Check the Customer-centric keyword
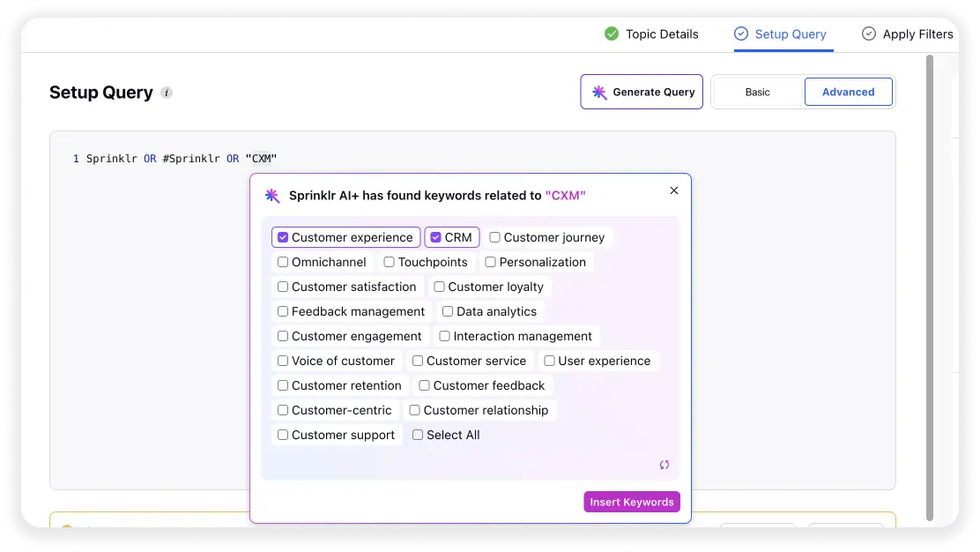 (283, 410)
